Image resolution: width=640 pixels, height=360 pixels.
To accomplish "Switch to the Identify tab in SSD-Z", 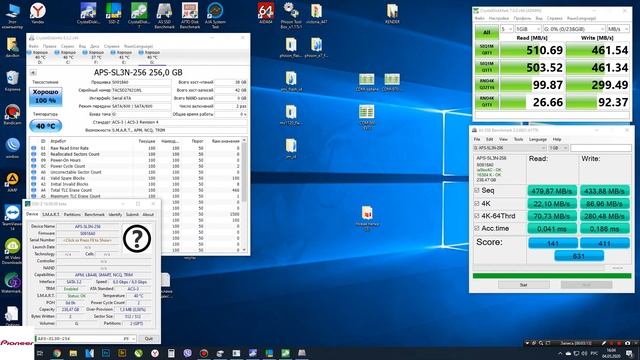I will pos(116,214).
